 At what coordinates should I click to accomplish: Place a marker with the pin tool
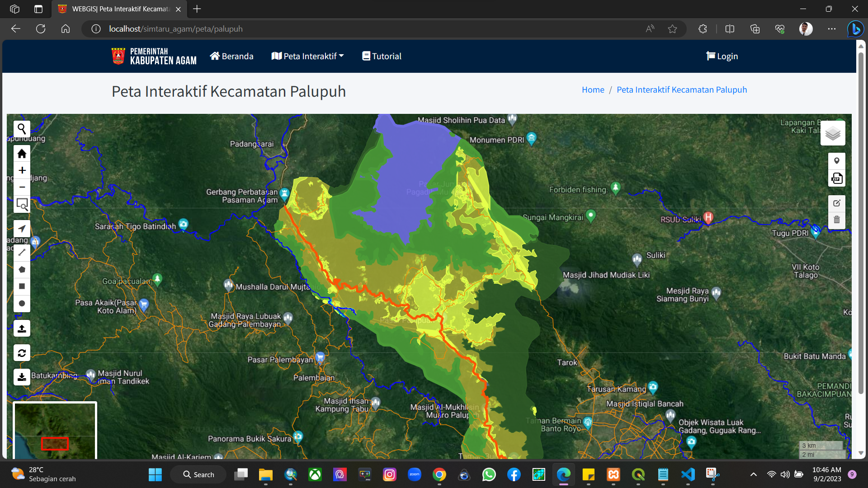(x=837, y=161)
